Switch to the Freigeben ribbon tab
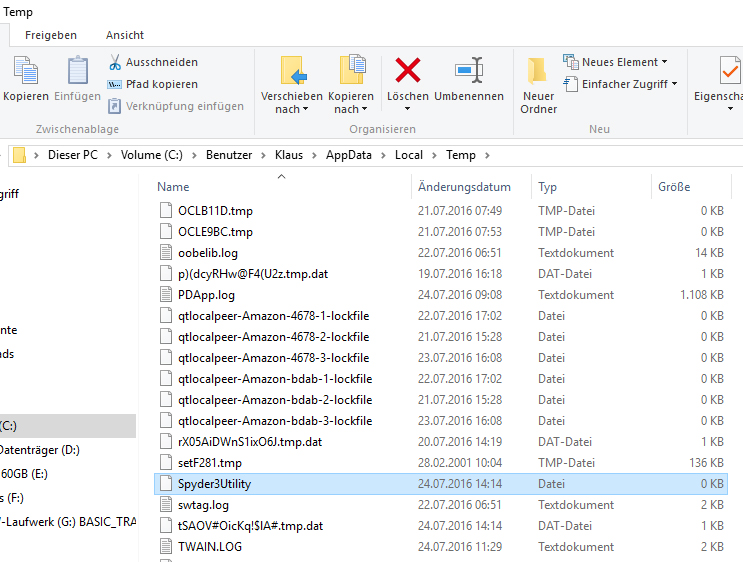The width and height of the screenshot is (743, 562). tap(51, 35)
